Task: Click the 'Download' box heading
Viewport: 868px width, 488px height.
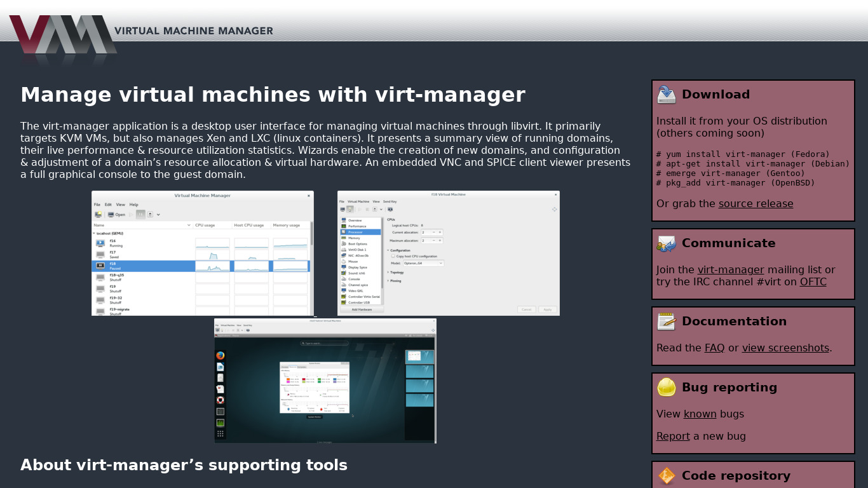Action: 715,95
